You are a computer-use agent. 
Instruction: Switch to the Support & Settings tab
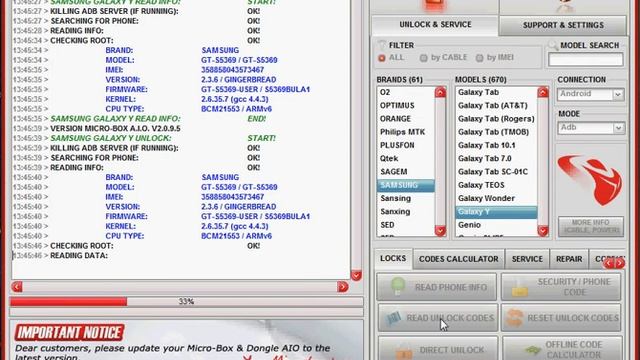(563, 25)
